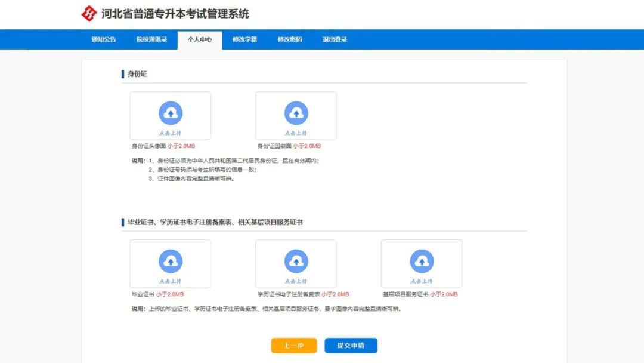Click the 上一步 button
This screenshot has width=644, height=363.
pyautogui.click(x=293, y=346)
